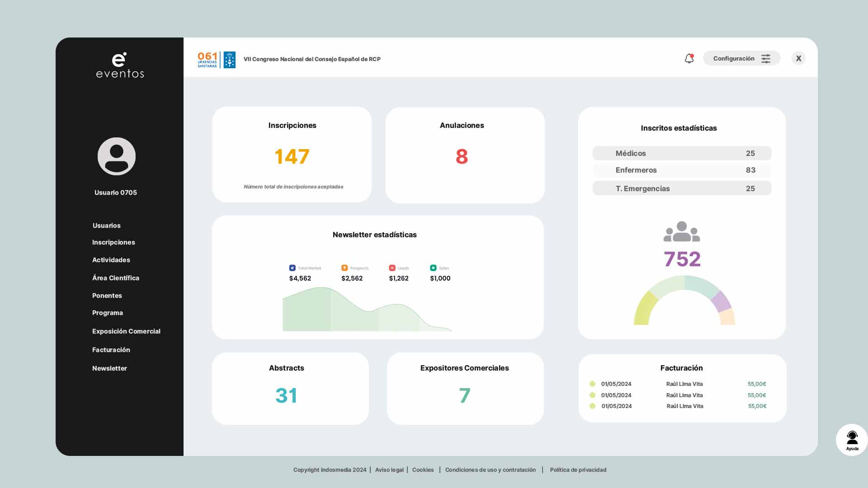Open the user profile avatar icon

point(116,156)
